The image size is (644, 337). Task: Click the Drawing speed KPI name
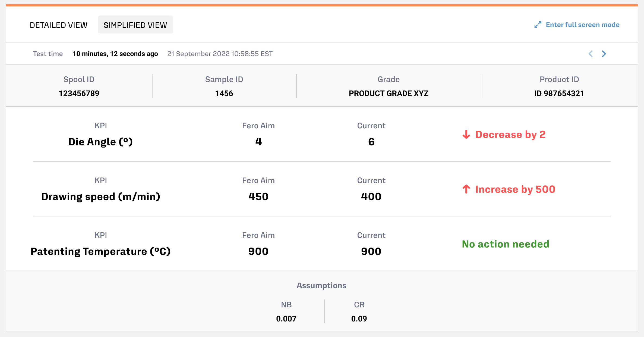click(x=100, y=196)
